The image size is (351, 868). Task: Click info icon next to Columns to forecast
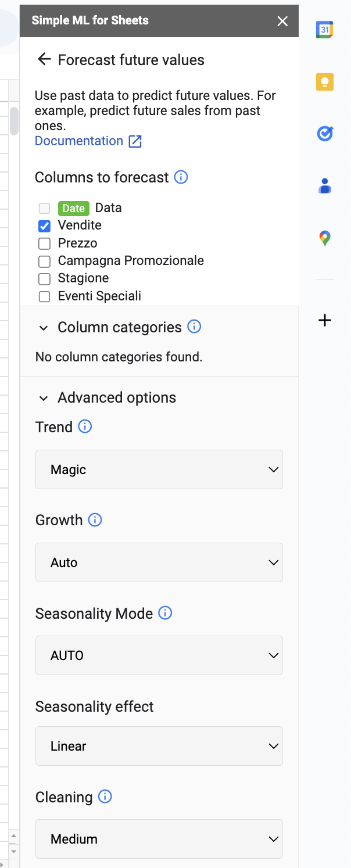pos(181,177)
